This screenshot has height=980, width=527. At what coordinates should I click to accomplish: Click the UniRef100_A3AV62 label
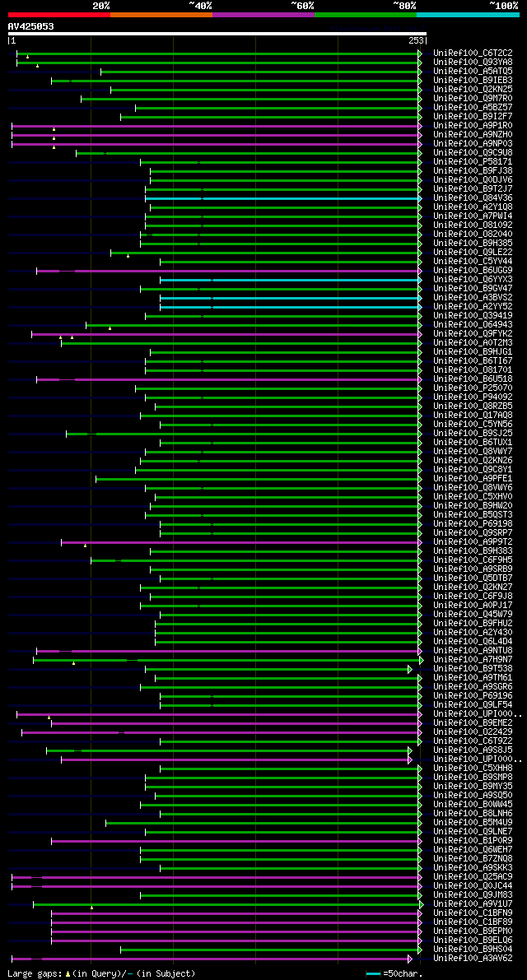coord(473,959)
